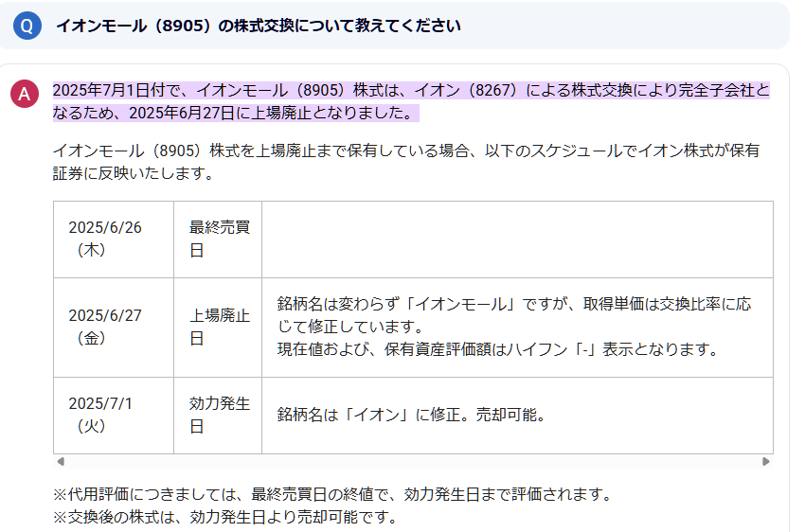Click the table cell 2025/6/27（金）
This screenshot has width=805, height=532.
pyautogui.click(x=114, y=328)
